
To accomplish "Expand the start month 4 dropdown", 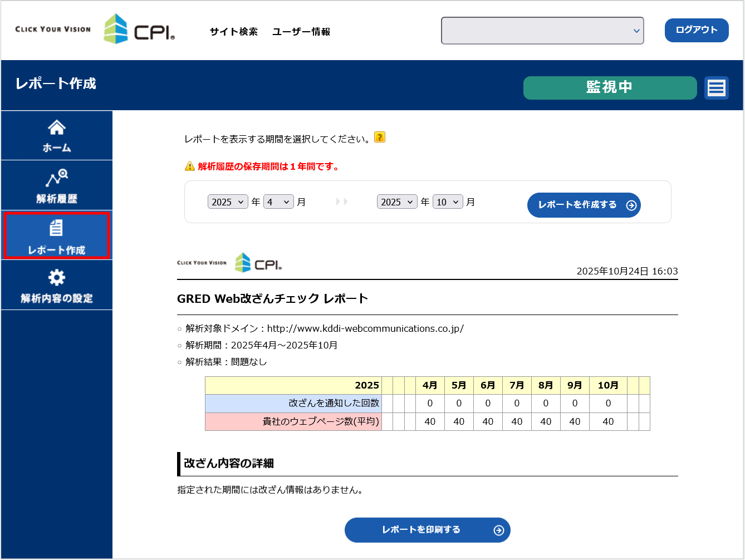I will (278, 202).
